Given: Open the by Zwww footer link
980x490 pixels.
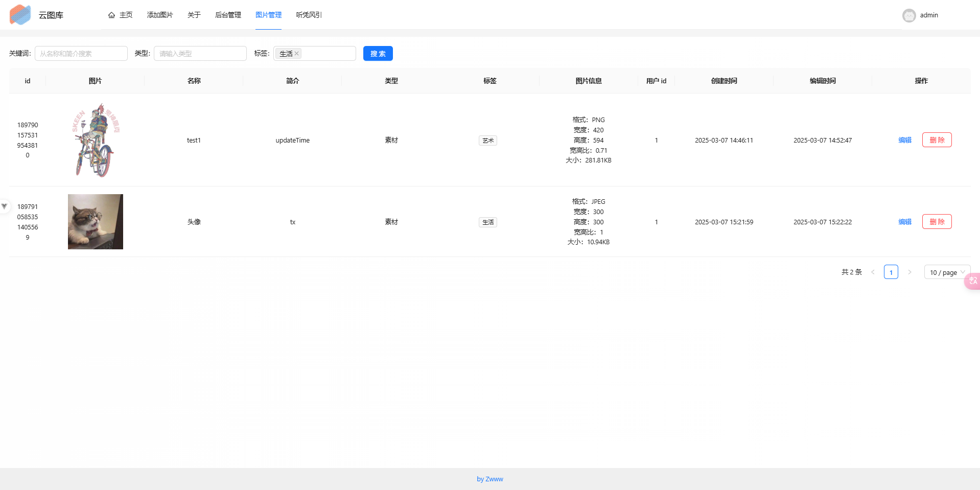Looking at the screenshot, I should coord(490,479).
